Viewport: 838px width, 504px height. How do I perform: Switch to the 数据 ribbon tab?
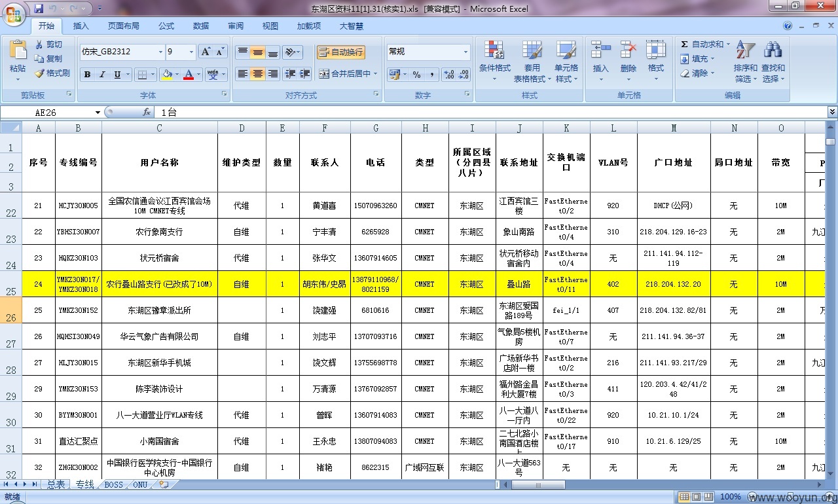201,26
